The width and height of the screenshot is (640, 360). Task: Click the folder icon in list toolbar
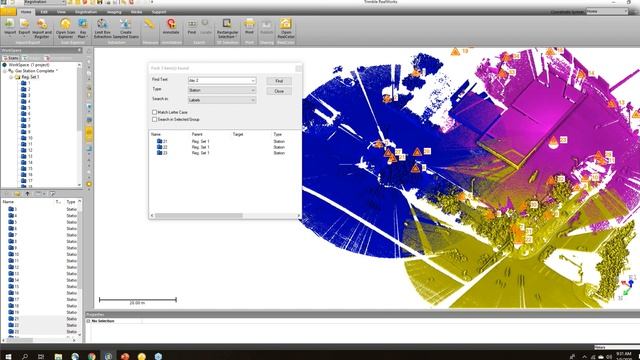(17, 193)
